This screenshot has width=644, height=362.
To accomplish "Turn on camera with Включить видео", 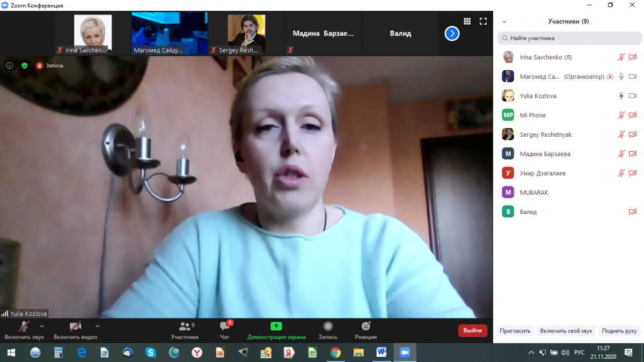I will [x=75, y=330].
